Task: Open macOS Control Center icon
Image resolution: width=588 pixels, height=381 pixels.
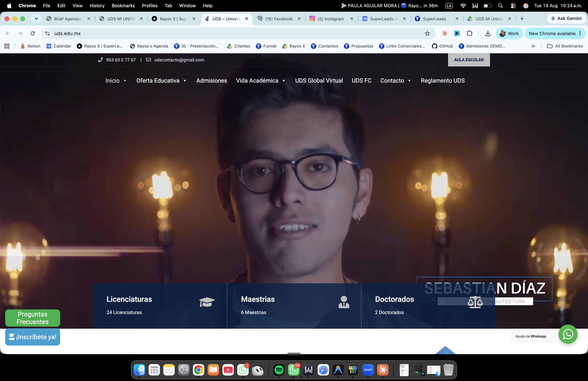Action: coord(513,6)
